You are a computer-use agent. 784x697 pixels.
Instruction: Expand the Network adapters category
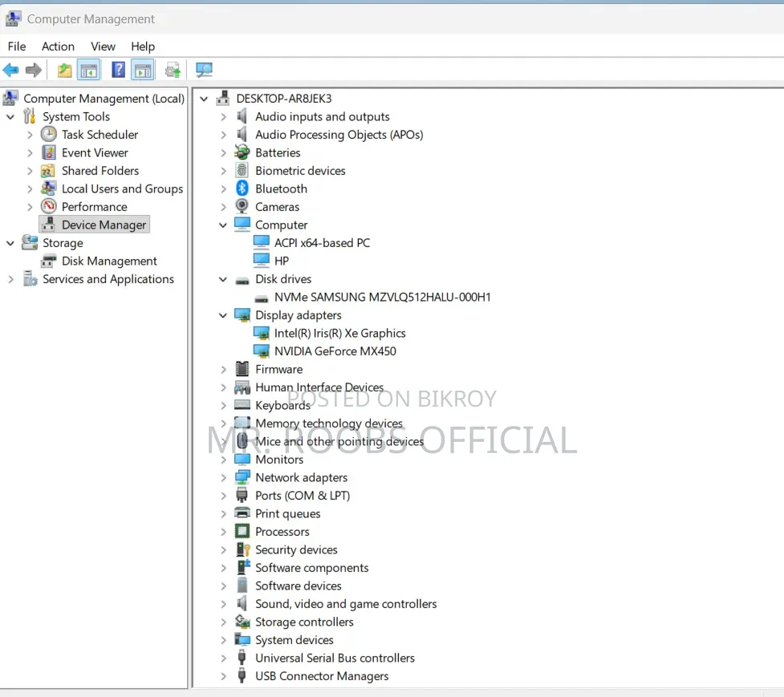point(223,478)
